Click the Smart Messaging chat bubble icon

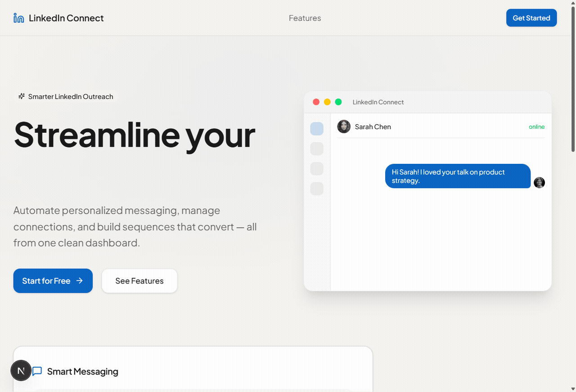[37, 371]
